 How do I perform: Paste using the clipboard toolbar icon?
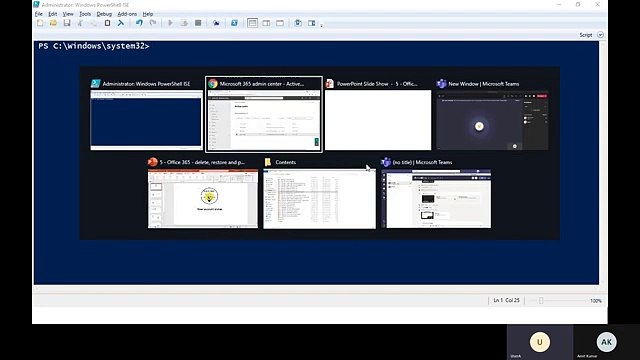(x=107, y=23)
